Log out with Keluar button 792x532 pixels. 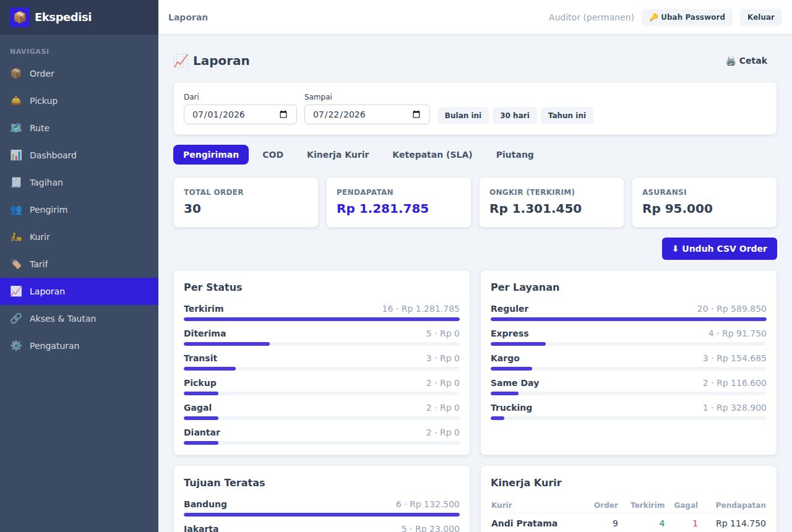(761, 17)
